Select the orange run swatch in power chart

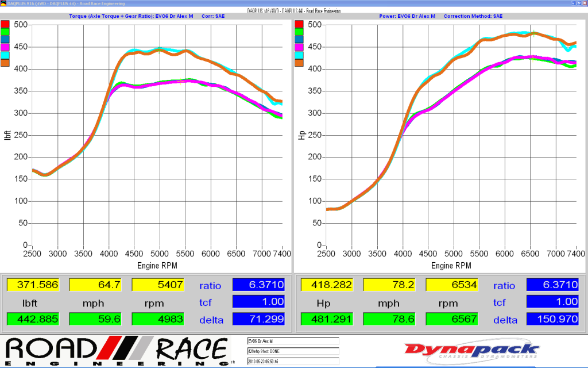point(299,63)
